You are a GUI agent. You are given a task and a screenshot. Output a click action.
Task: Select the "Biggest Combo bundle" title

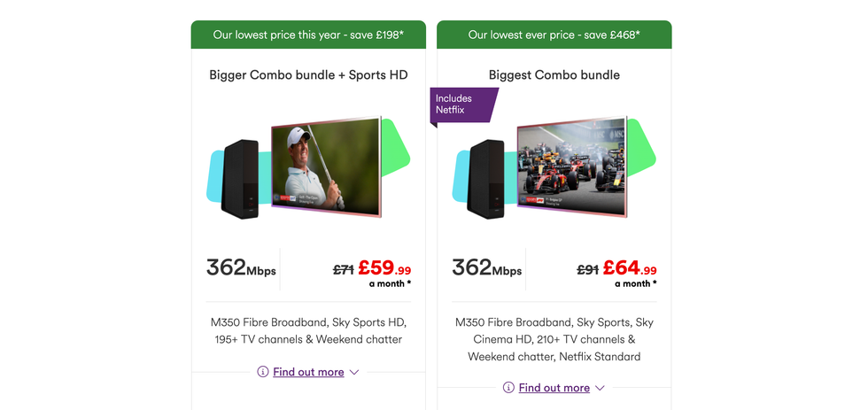[x=554, y=75]
